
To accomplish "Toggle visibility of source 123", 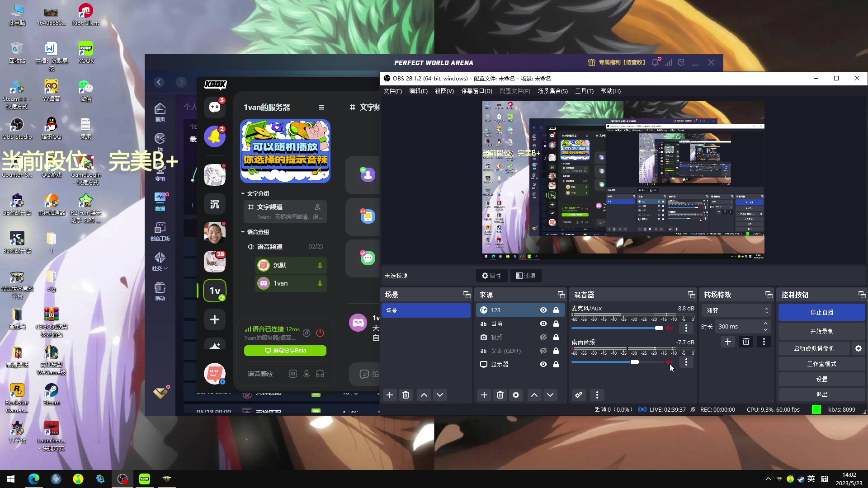I will point(543,310).
